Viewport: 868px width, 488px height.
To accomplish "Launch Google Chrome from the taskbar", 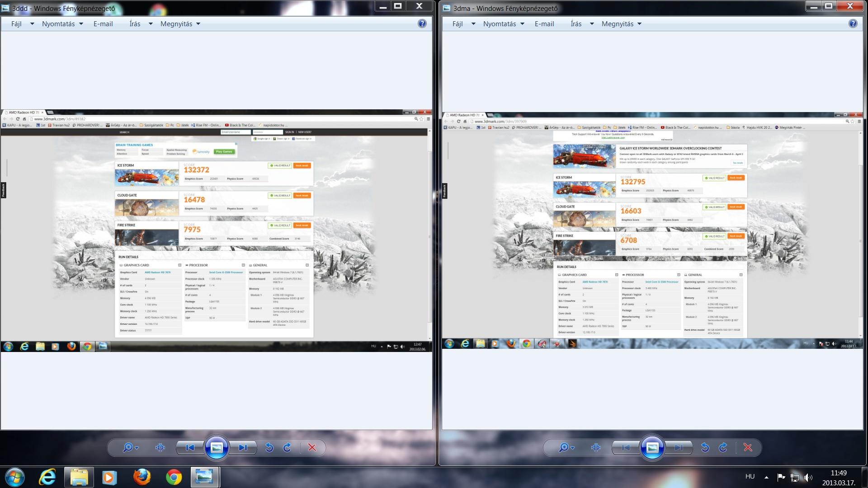I will 174,477.
